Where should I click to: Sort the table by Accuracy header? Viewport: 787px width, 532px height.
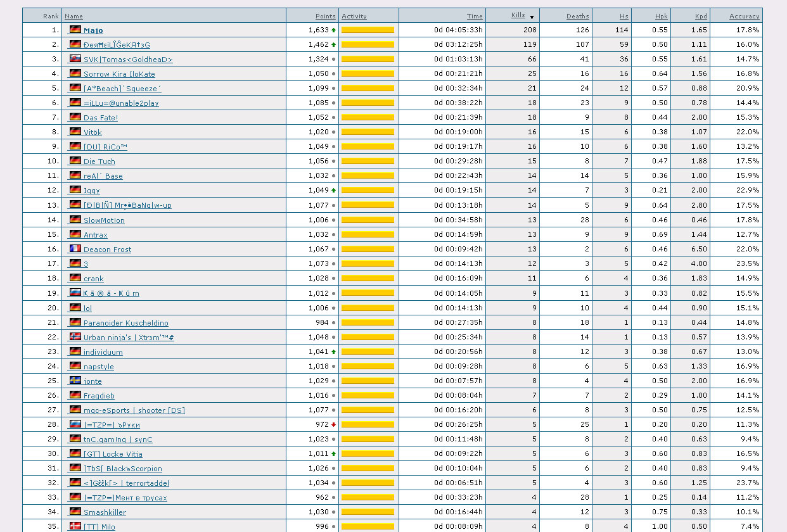pos(744,16)
